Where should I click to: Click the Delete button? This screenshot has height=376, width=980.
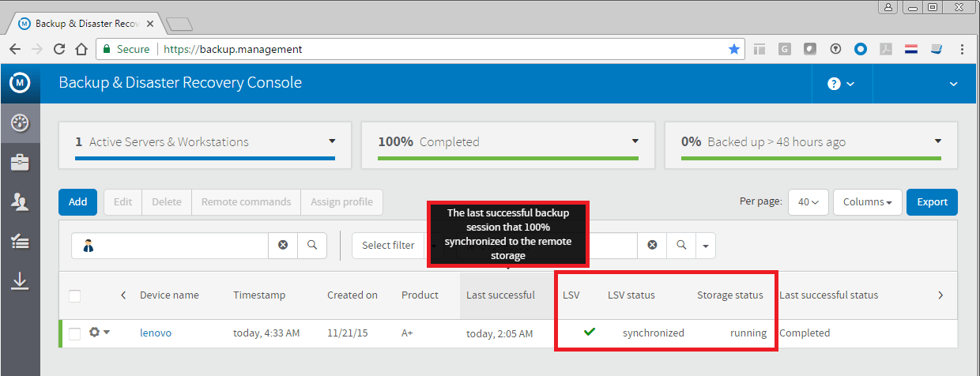167,202
